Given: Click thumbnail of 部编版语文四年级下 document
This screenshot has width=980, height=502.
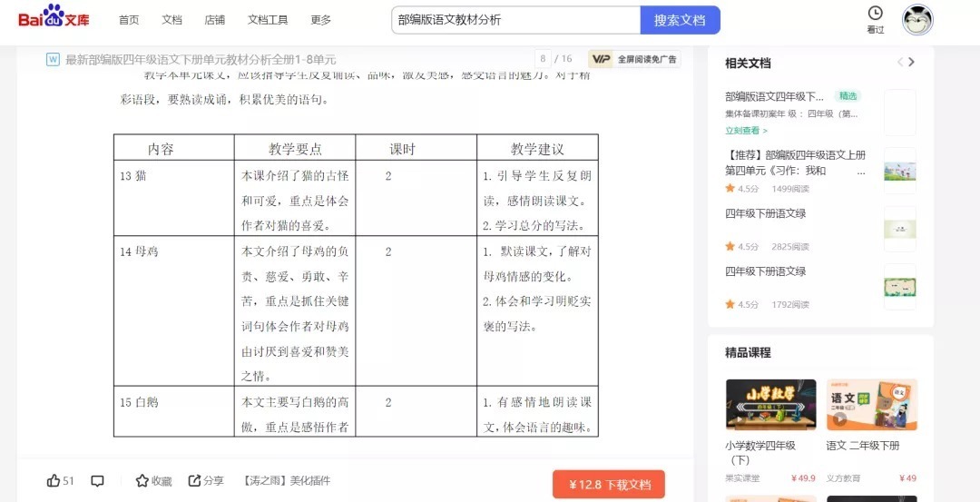Looking at the screenshot, I should 900,113.
